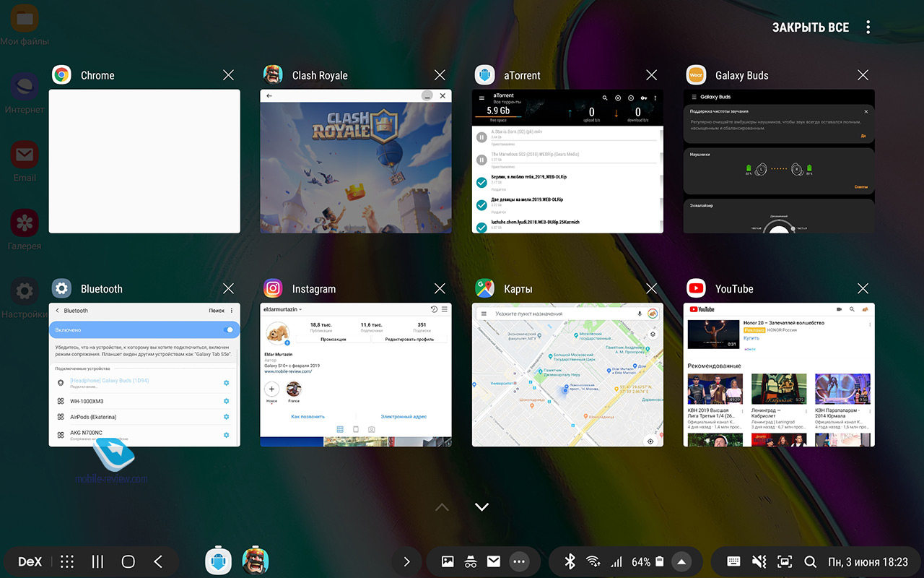Image resolution: width=924 pixels, height=578 pixels.
Task: Open the Bluetooth settings gear icon header
Action: [x=61, y=288]
